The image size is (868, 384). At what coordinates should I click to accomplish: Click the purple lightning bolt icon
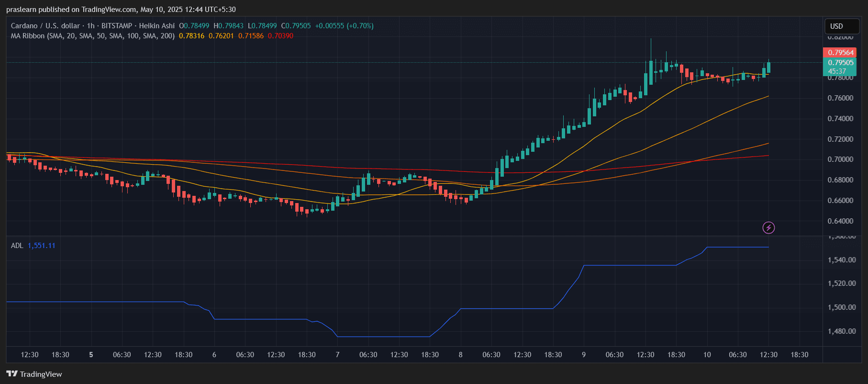click(x=768, y=227)
